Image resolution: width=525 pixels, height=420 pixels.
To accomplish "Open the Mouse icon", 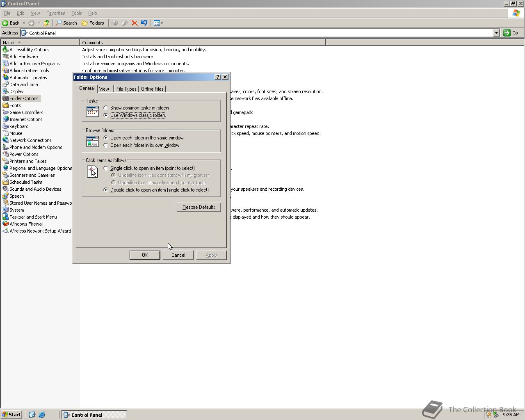I will 6,133.
